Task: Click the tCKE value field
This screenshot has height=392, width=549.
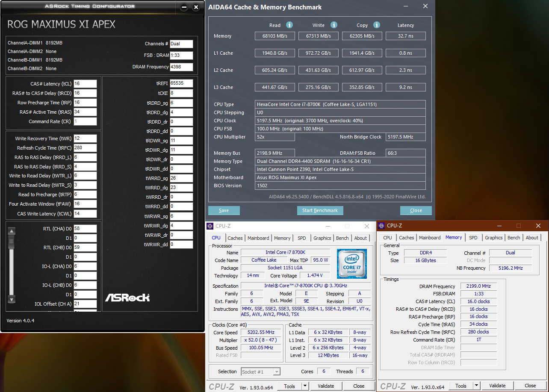Action: 181,93
